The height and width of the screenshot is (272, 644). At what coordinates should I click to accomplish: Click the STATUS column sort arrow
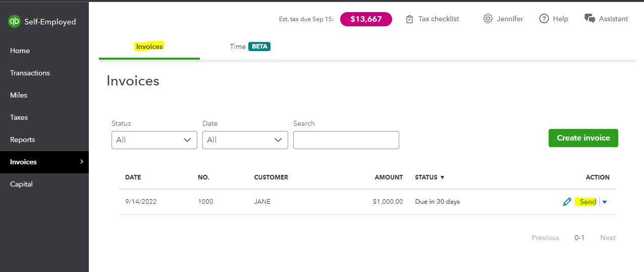point(443,177)
